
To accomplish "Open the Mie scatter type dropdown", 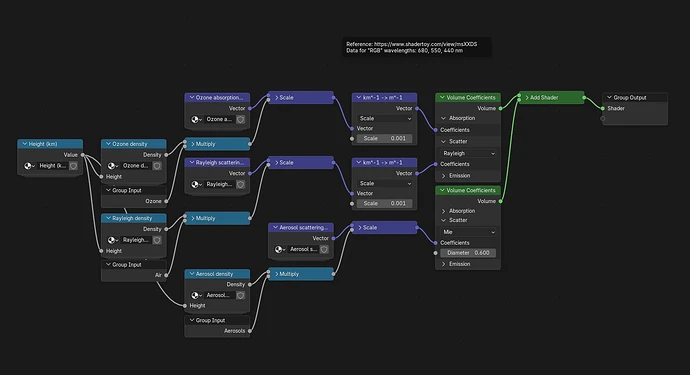I will pos(468,232).
